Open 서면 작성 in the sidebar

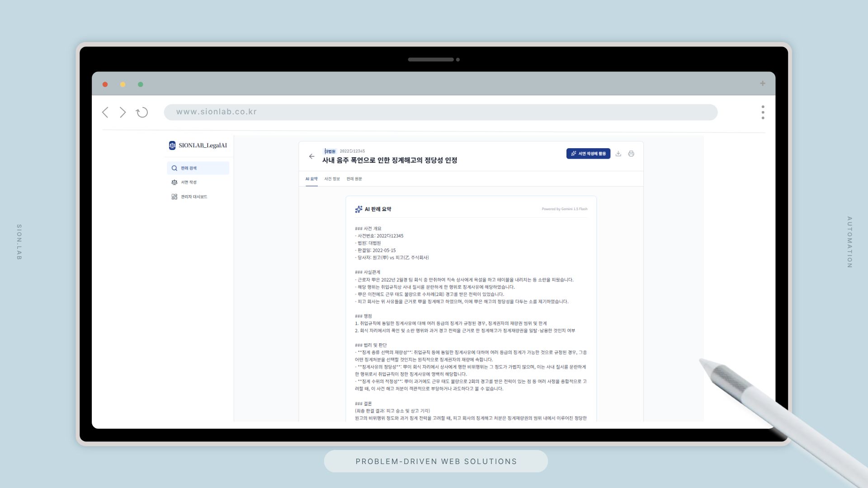coord(189,183)
